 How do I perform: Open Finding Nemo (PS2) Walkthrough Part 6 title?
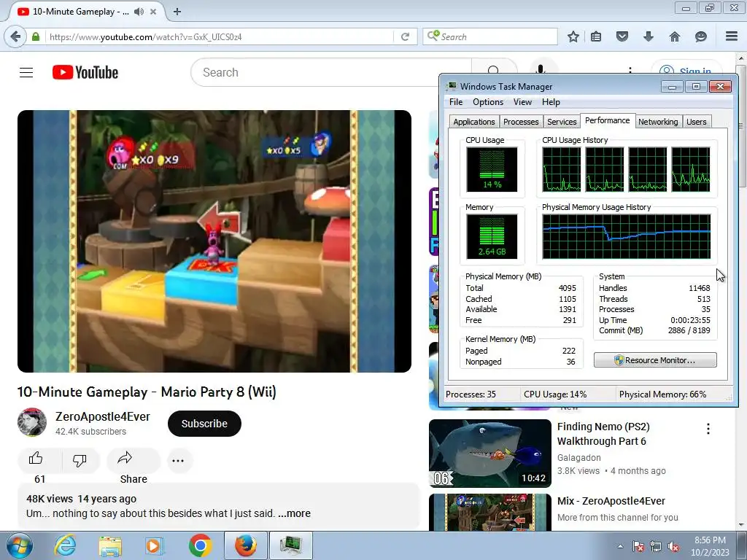point(603,434)
